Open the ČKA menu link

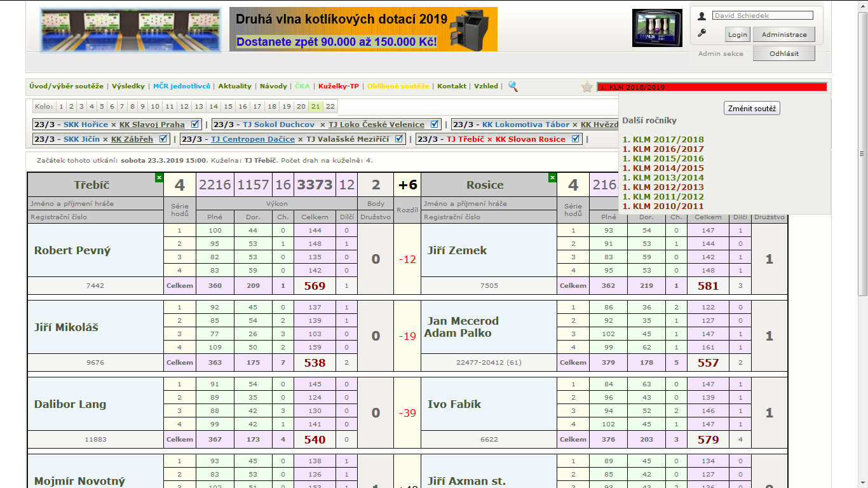click(302, 86)
